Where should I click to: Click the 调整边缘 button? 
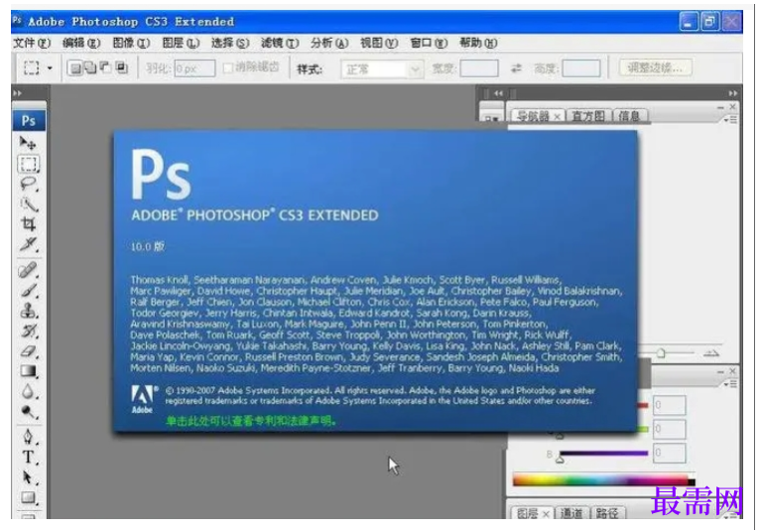(x=655, y=67)
